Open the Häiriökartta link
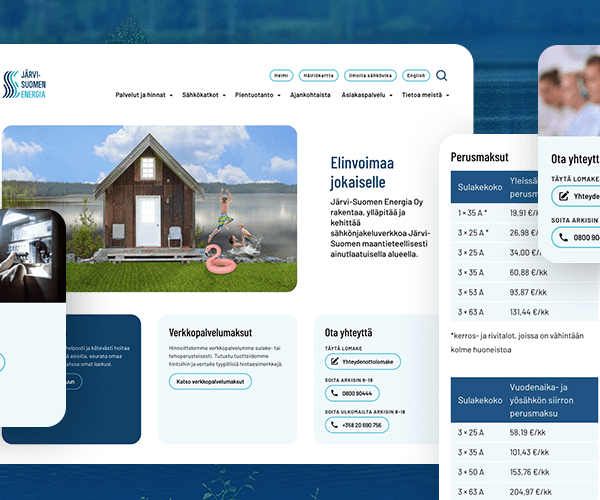The height and width of the screenshot is (500, 600). point(318,76)
